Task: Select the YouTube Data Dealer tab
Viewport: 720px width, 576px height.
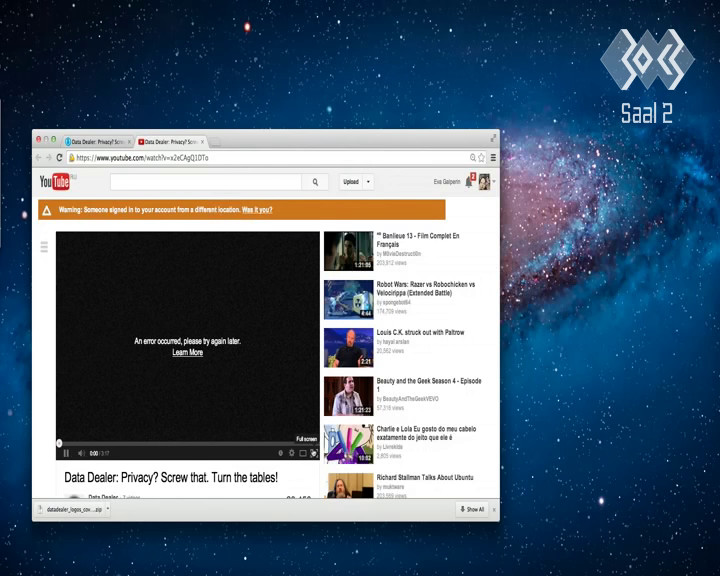Action: coord(171,142)
